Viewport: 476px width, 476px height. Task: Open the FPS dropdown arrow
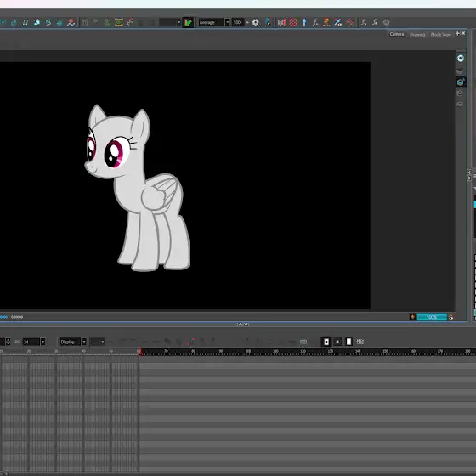click(42, 342)
